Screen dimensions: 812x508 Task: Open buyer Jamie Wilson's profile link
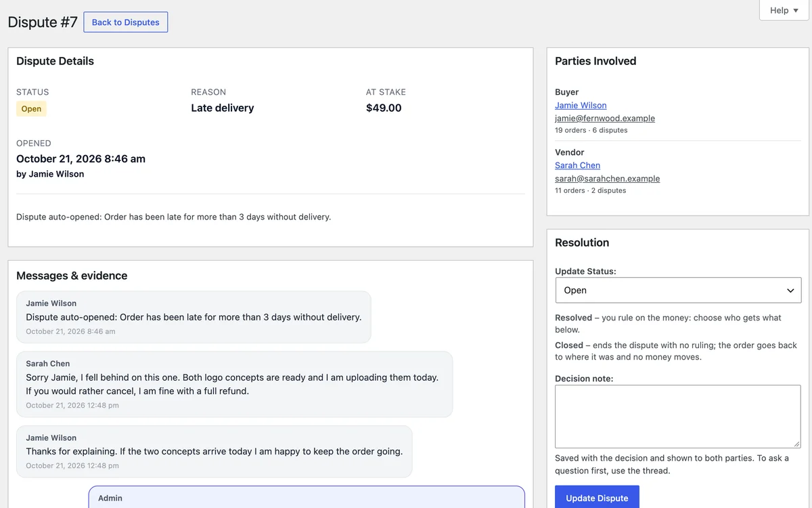581,105
